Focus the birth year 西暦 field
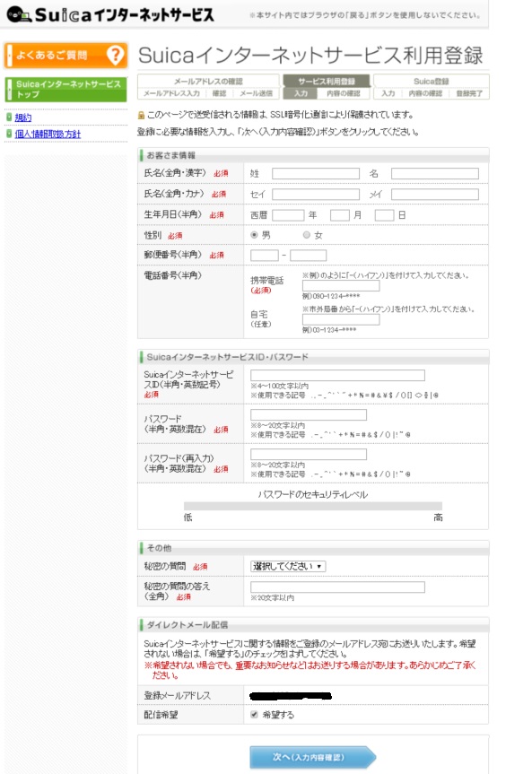The width and height of the screenshot is (532, 774). pos(288,215)
